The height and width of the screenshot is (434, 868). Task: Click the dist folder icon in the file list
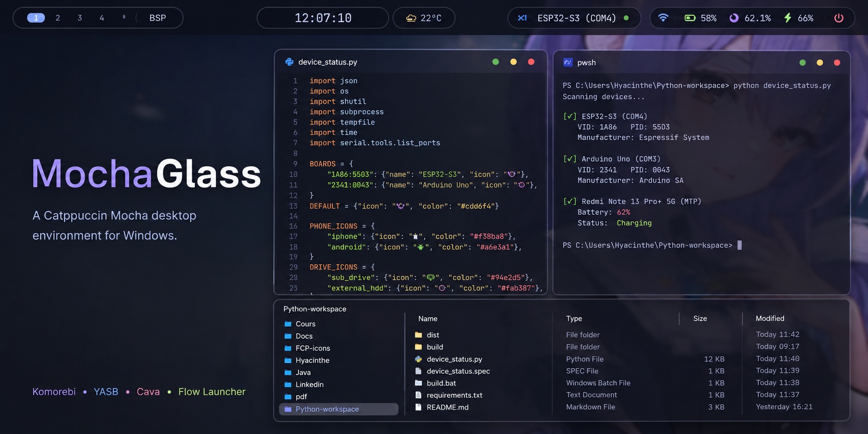(418, 335)
